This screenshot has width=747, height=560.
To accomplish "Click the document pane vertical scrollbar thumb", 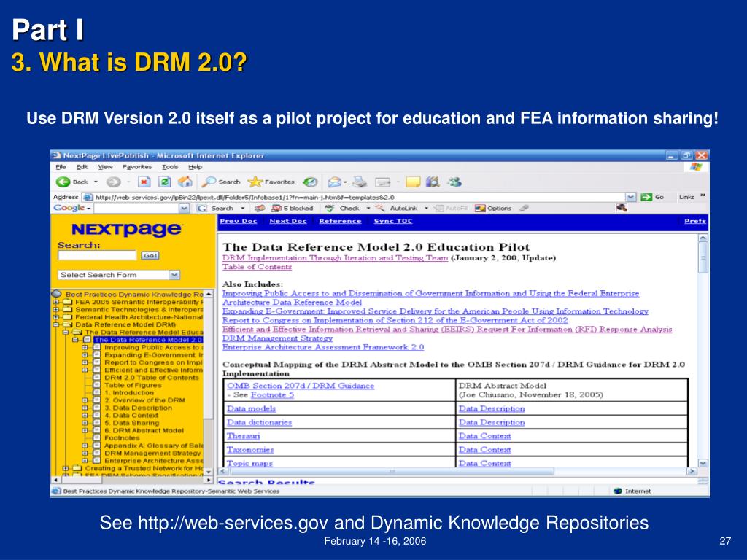I will 703,257.
